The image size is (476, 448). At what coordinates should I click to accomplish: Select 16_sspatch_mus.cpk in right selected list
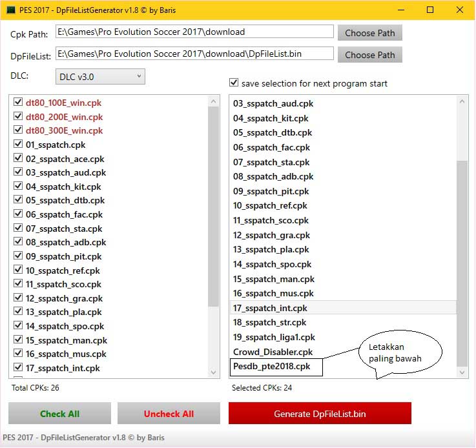pos(343,293)
